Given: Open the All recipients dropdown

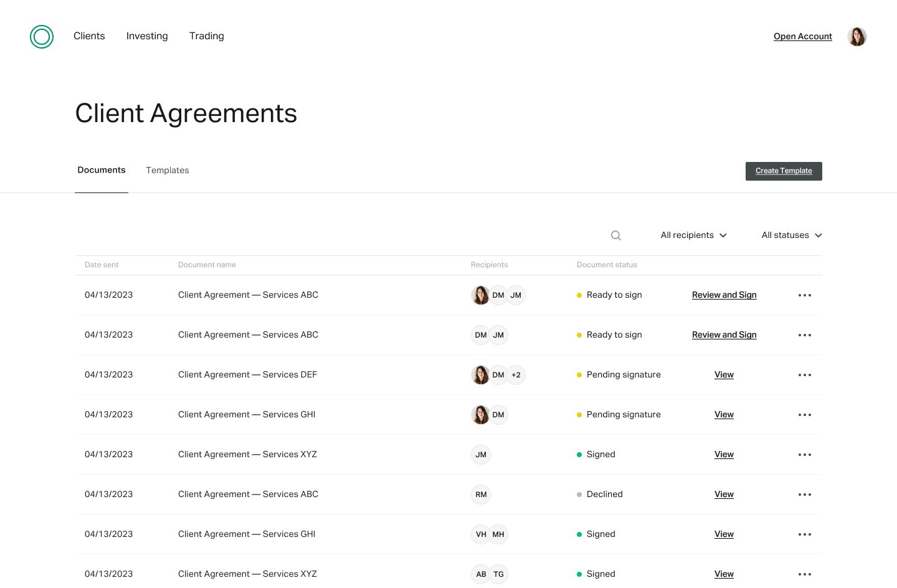Looking at the screenshot, I should [693, 235].
